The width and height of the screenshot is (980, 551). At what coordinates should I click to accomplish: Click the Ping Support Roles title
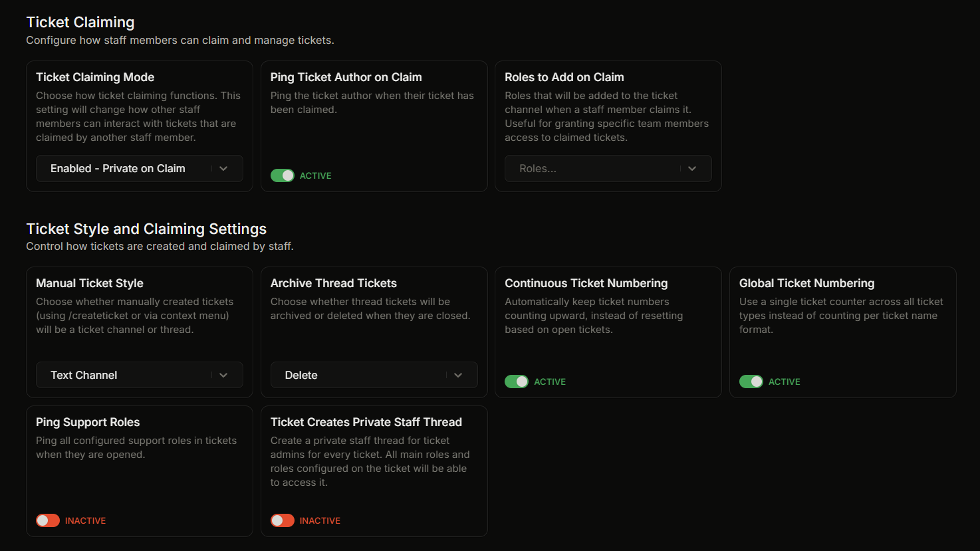pyautogui.click(x=88, y=422)
